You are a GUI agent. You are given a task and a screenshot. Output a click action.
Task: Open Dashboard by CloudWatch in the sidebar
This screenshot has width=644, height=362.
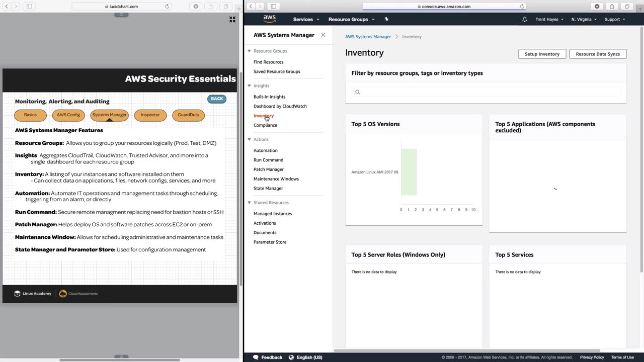pyautogui.click(x=280, y=107)
